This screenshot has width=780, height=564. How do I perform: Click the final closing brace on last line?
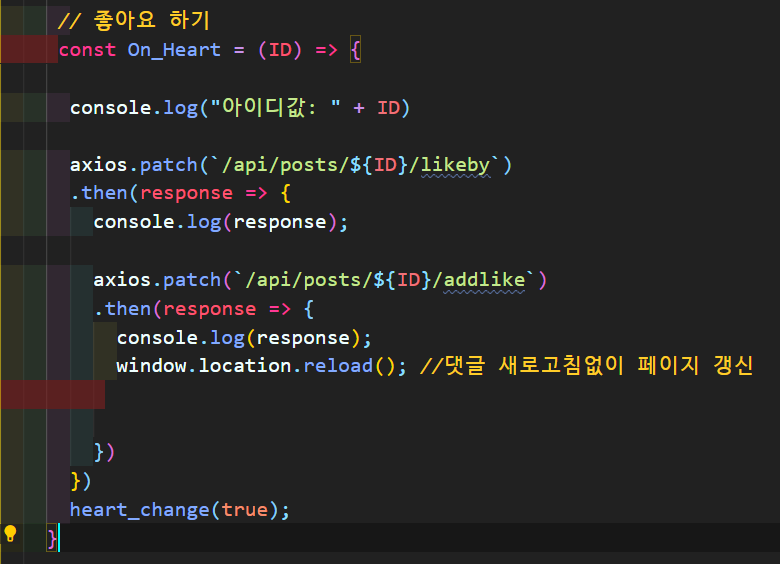point(51,539)
